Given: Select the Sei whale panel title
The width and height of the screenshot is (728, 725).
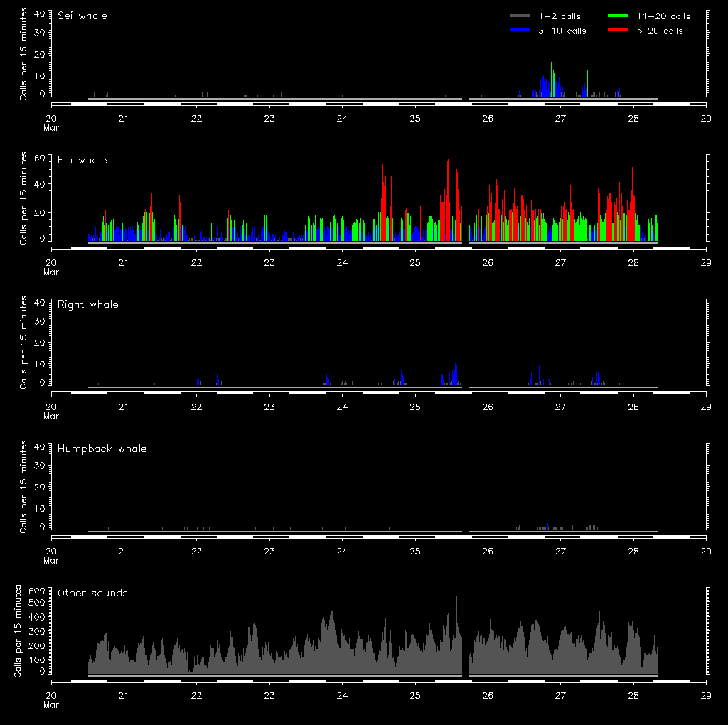Looking at the screenshot, I should [82, 16].
